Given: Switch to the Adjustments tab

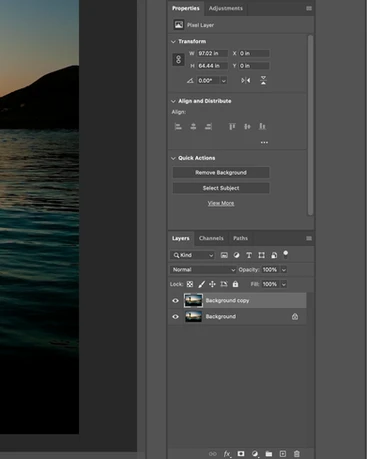Looking at the screenshot, I should point(226,8).
